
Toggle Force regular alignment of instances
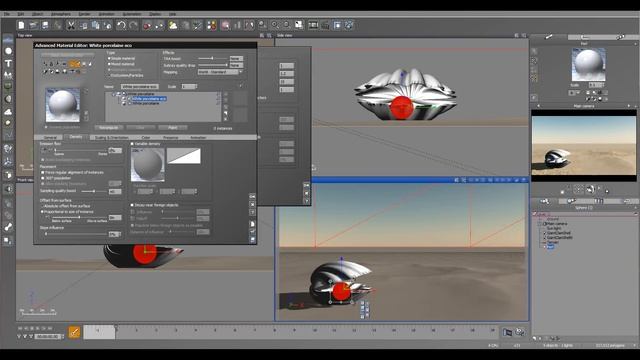[42, 173]
